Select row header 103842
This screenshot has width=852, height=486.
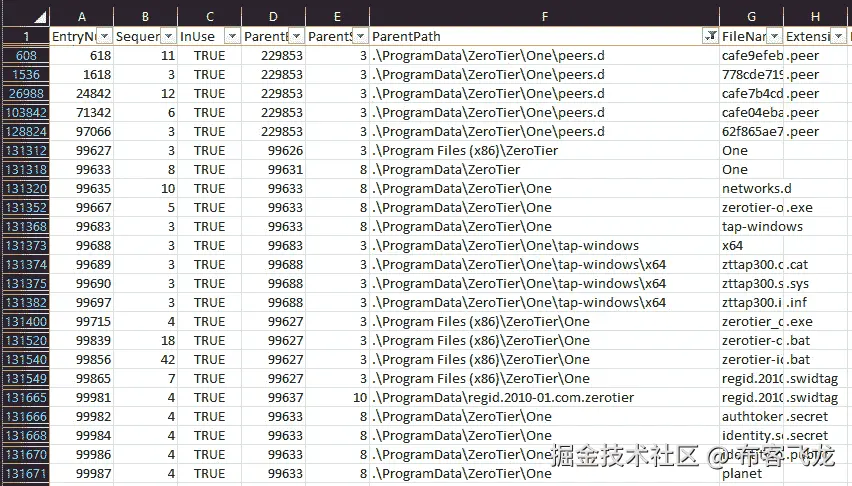click(26, 113)
